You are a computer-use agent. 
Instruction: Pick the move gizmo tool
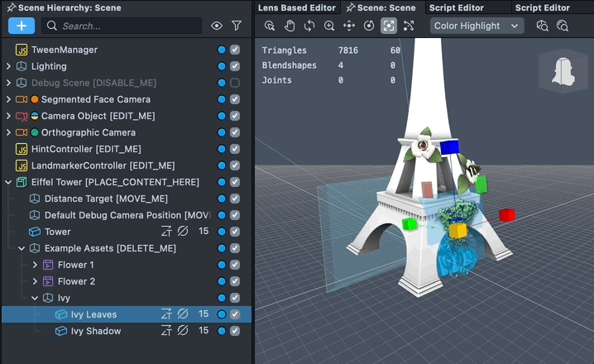[x=349, y=26]
